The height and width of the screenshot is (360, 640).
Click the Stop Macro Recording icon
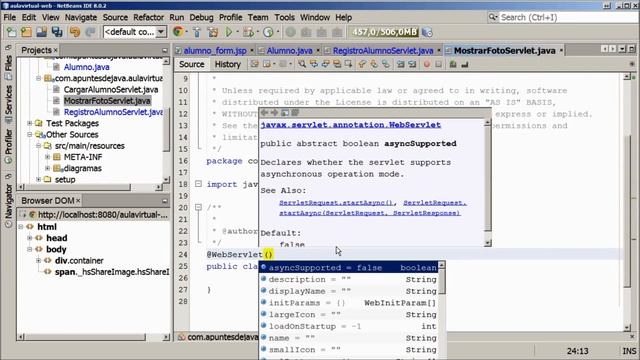tap(438, 64)
